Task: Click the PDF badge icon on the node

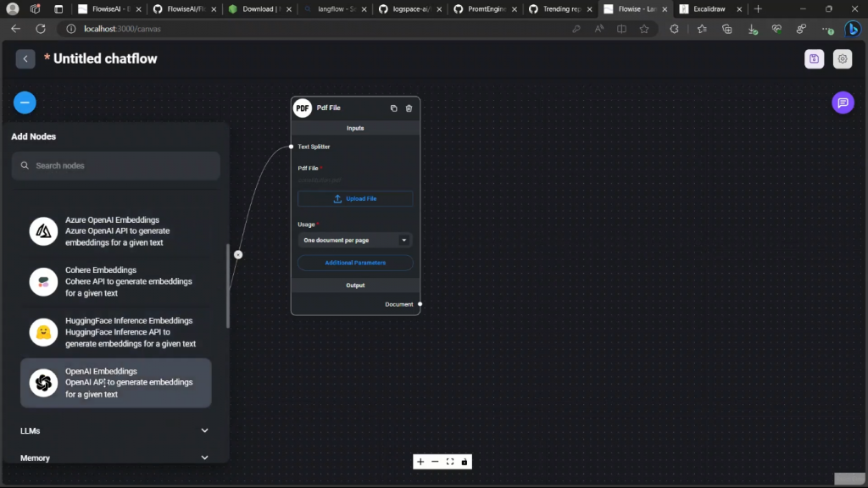Action: click(x=303, y=108)
